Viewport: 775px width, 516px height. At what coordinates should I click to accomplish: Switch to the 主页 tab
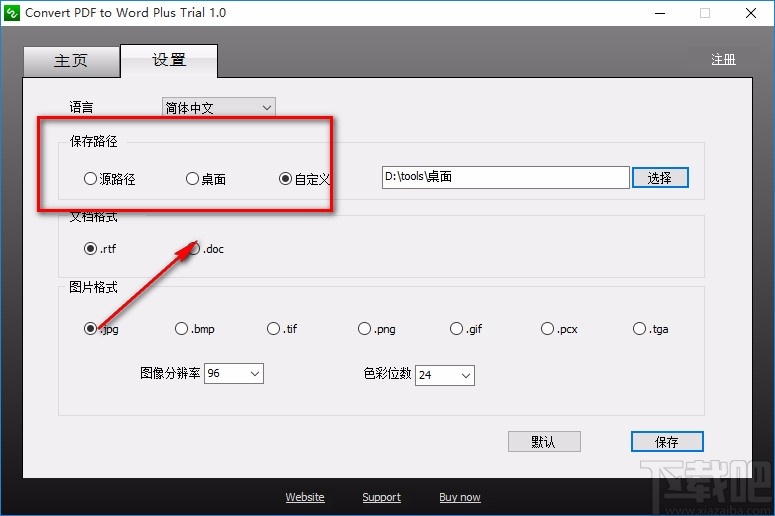point(71,61)
